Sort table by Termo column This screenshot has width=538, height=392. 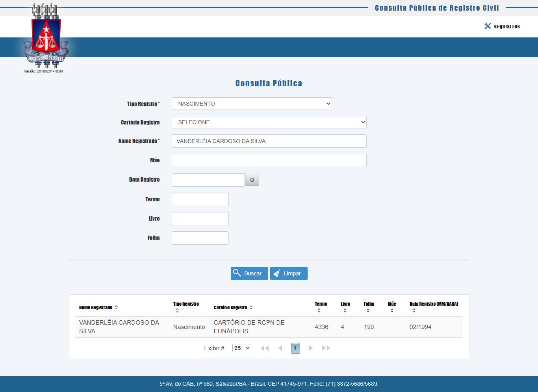(319, 311)
